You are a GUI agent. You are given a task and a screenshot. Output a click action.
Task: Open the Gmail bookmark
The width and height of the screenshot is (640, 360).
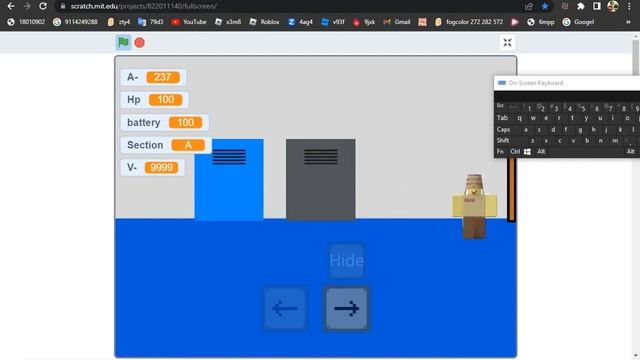point(397,22)
